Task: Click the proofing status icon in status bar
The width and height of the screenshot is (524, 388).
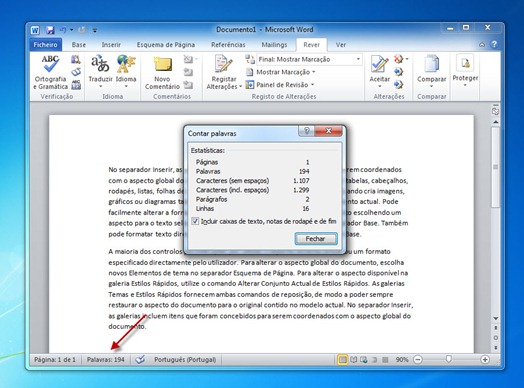Action: pos(140,360)
